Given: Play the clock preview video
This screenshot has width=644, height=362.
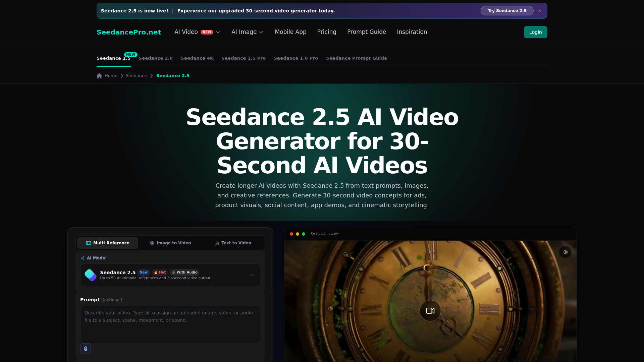Looking at the screenshot, I should coord(430,311).
